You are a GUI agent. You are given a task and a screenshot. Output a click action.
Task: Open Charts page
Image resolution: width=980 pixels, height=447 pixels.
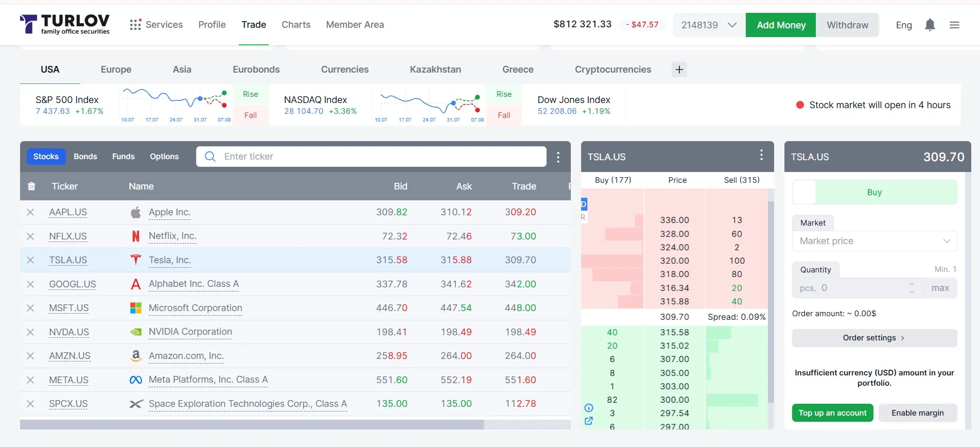click(296, 25)
